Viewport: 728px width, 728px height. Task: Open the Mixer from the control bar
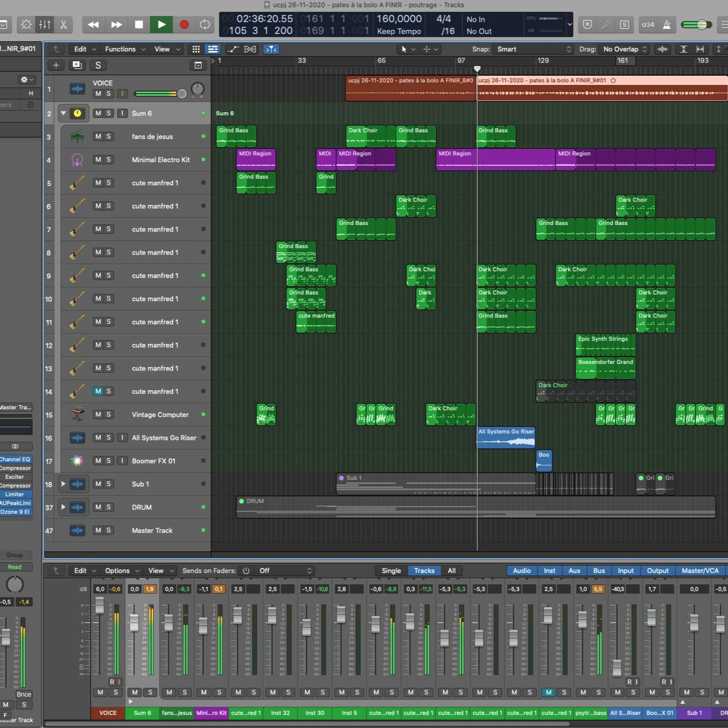point(44,25)
